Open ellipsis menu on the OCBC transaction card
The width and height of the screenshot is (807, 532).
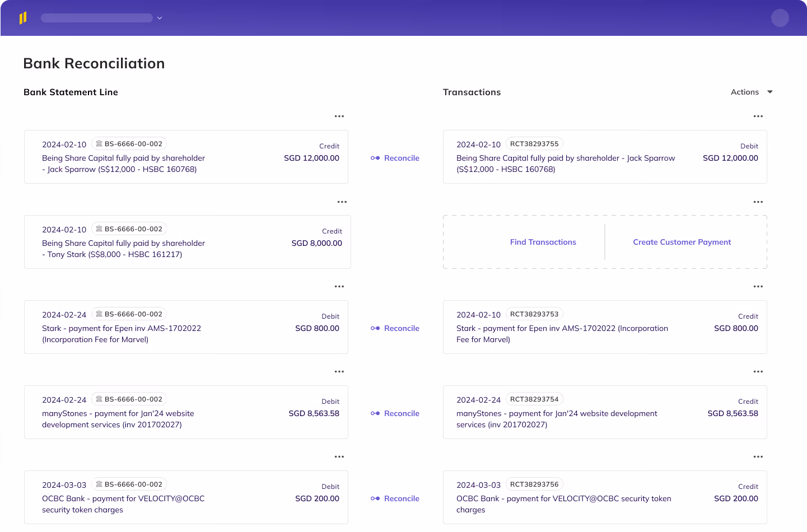[758, 456]
